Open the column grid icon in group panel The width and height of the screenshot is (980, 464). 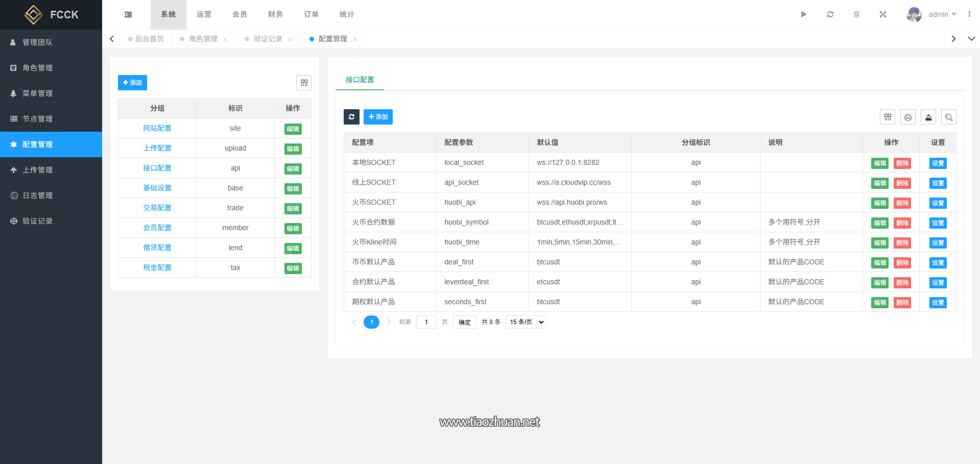coord(304,83)
